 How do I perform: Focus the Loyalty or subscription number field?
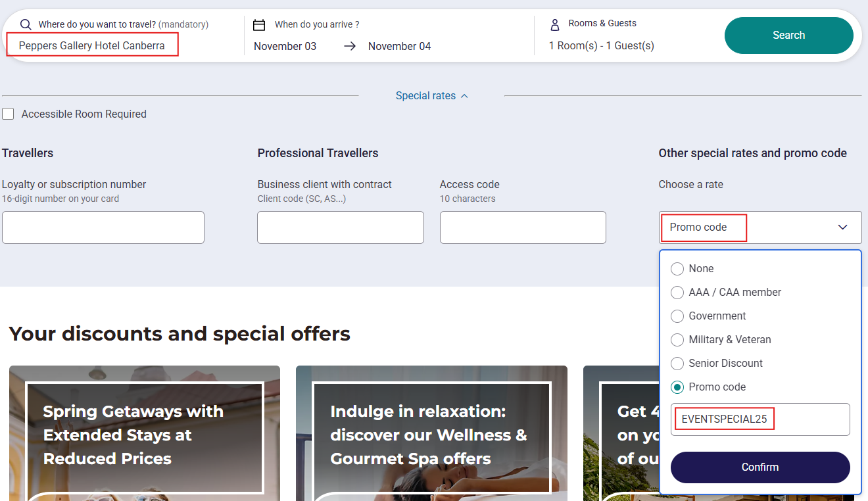[x=103, y=227]
